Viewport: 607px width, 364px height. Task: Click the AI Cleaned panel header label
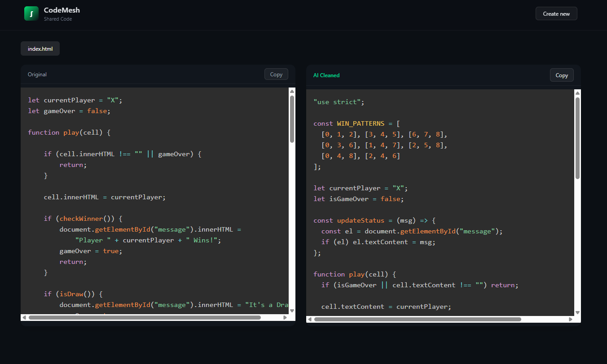[326, 75]
